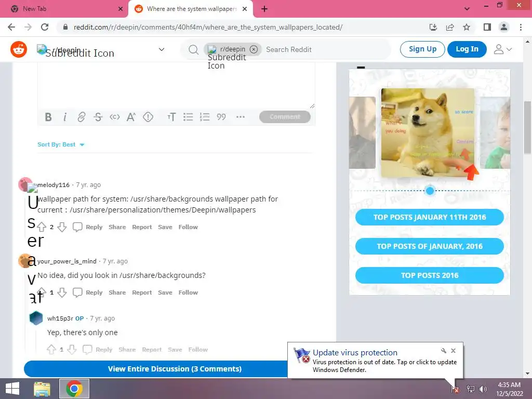Image resolution: width=532 pixels, height=399 pixels.
Task: Mark text as spoiler
Action: 148,117
